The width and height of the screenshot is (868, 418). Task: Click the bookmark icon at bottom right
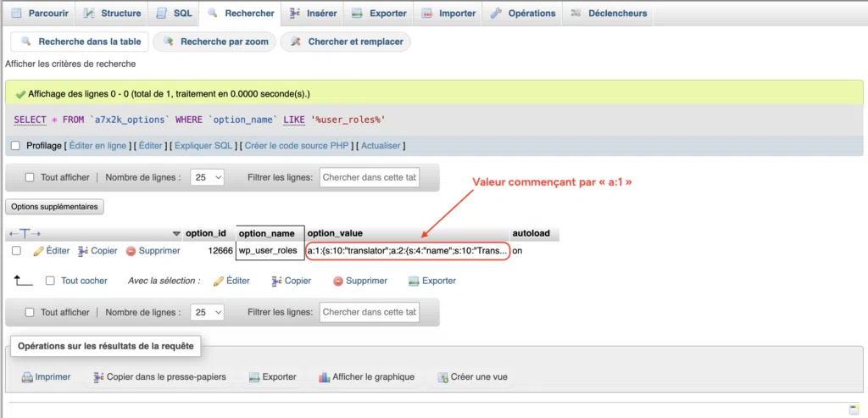pos(854,409)
